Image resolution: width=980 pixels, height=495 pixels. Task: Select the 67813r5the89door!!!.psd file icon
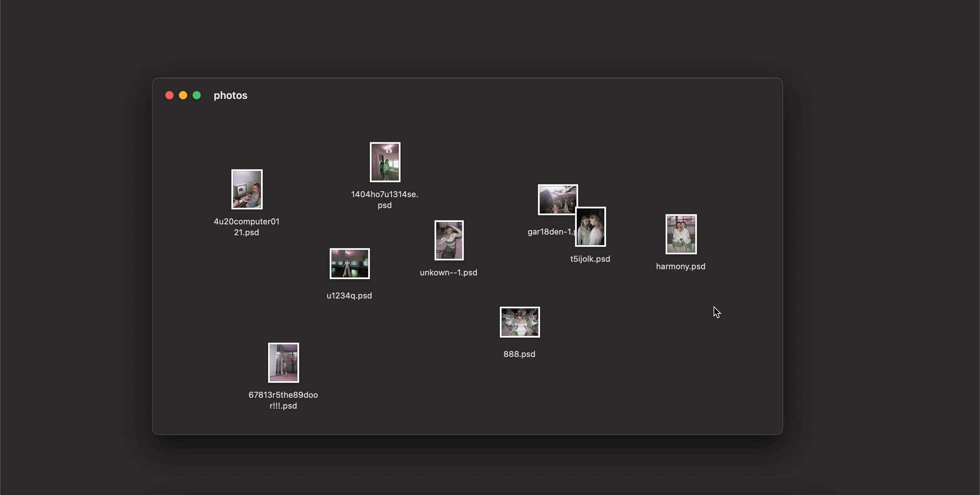[283, 363]
